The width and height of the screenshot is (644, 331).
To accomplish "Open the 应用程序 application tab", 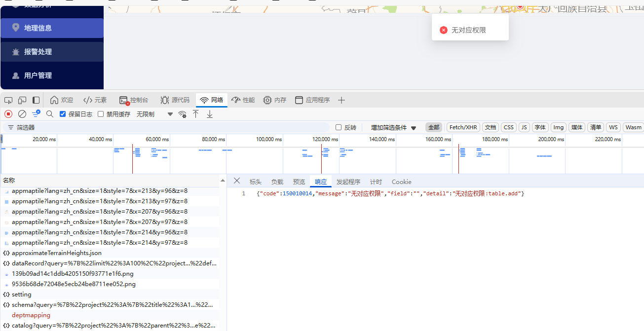I will tap(312, 100).
